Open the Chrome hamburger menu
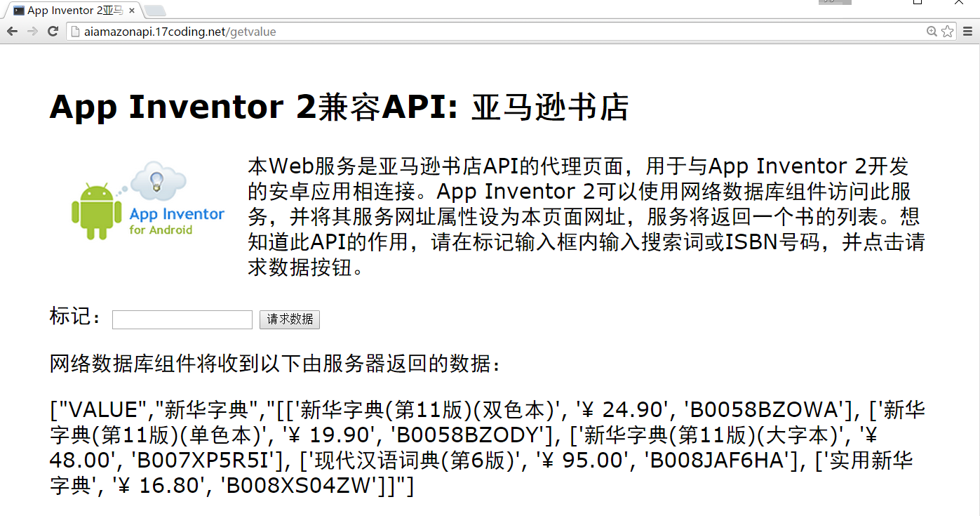 (x=968, y=32)
